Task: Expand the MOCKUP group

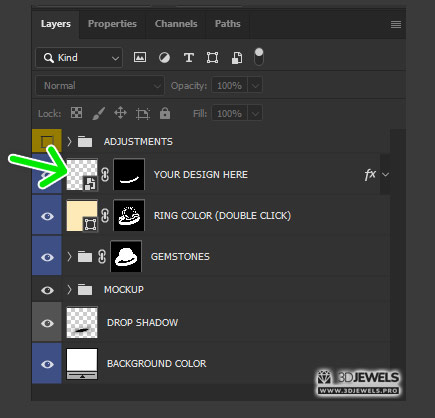Action: coord(69,290)
